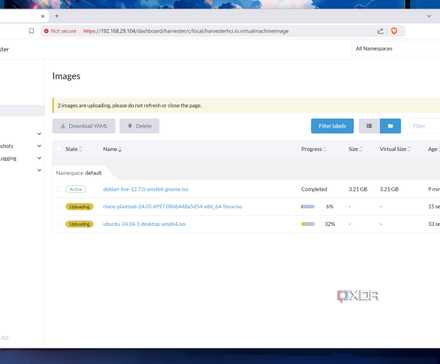This screenshot has height=364, width=440.
Task: Sort the table by State column
Action: coord(73,149)
